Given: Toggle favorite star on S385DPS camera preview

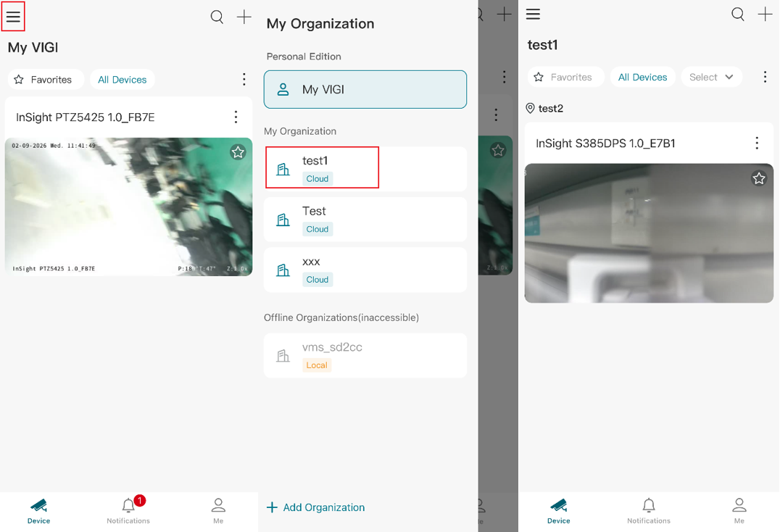Looking at the screenshot, I should (x=758, y=178).
